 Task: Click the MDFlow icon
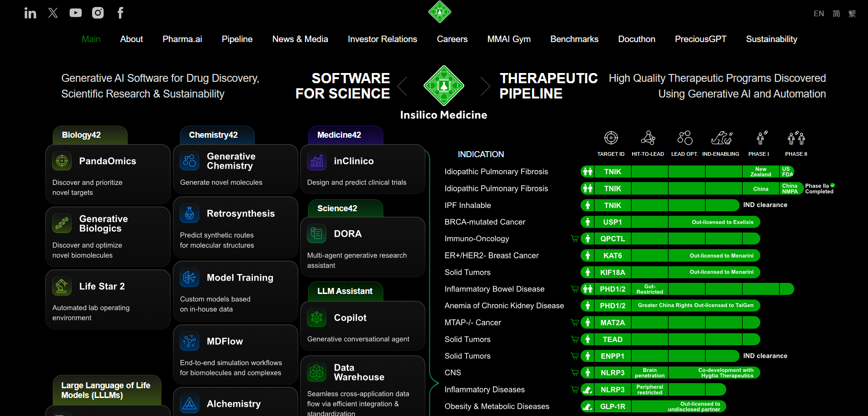[190, 341]
